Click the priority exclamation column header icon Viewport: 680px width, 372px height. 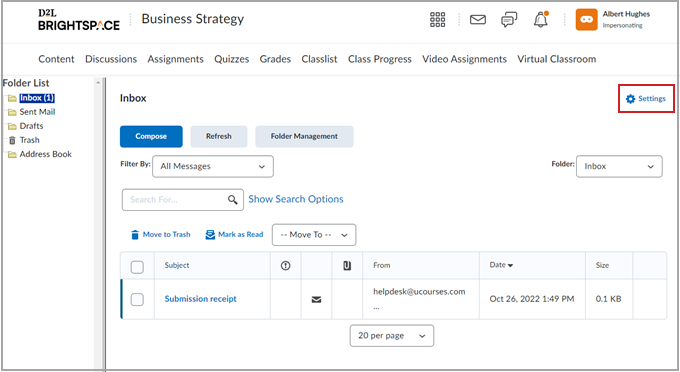tap(285, 265)
